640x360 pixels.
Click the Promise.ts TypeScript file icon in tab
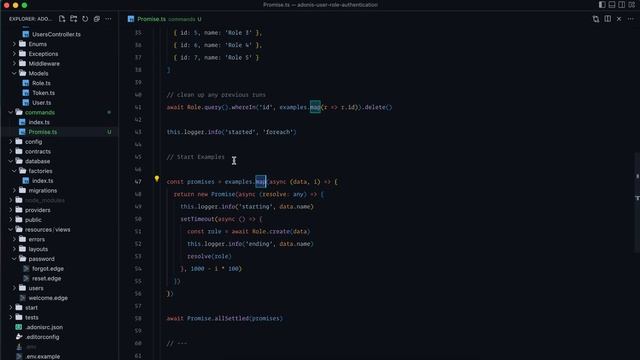(x=131, y=19)
